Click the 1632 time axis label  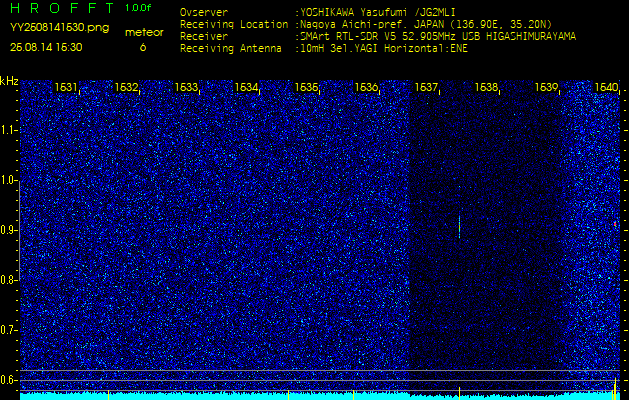(x=126, y=87)
